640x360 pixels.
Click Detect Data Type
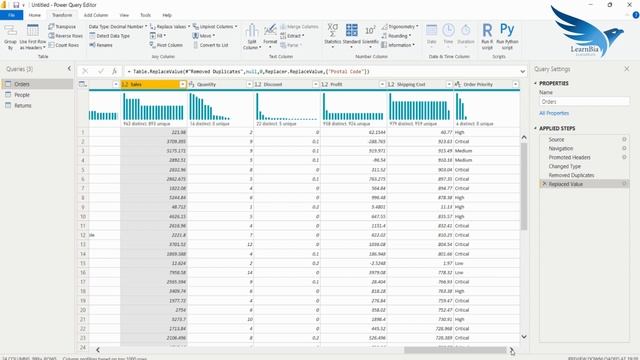tap(109, 36)
